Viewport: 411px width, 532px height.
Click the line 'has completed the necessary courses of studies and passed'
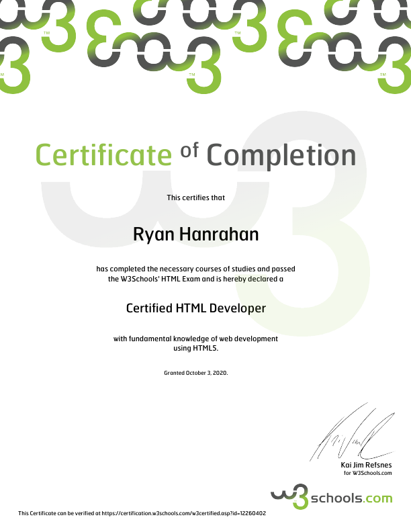[195, 269]
